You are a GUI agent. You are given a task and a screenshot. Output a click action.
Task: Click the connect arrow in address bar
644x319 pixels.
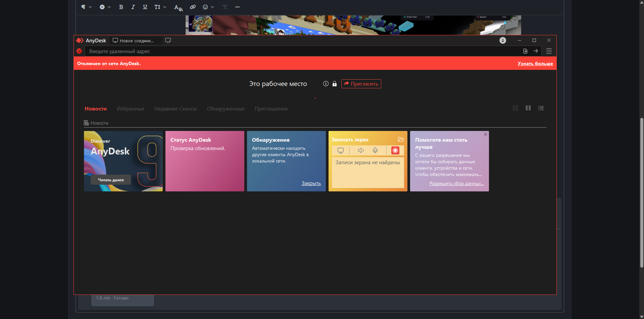536,51
